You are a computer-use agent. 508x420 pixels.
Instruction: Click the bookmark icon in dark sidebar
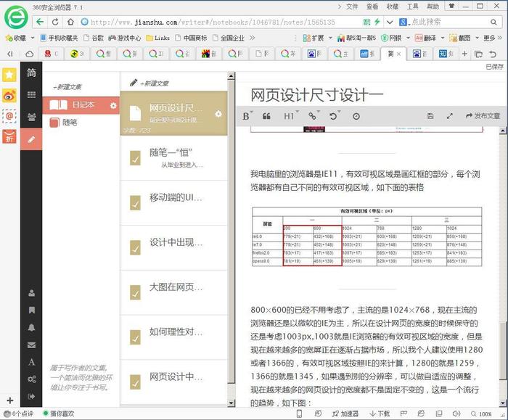tap(31, 310)
